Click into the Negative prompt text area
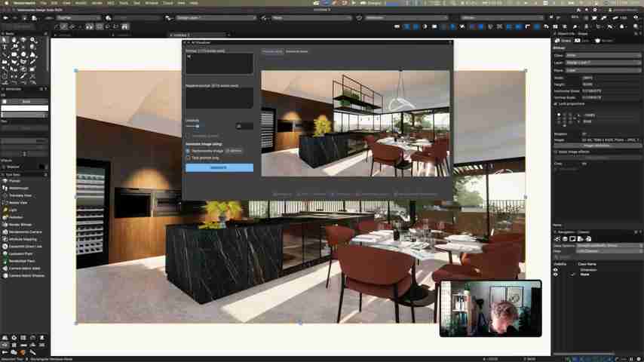644x362 pixels. (x=219, y=98)
